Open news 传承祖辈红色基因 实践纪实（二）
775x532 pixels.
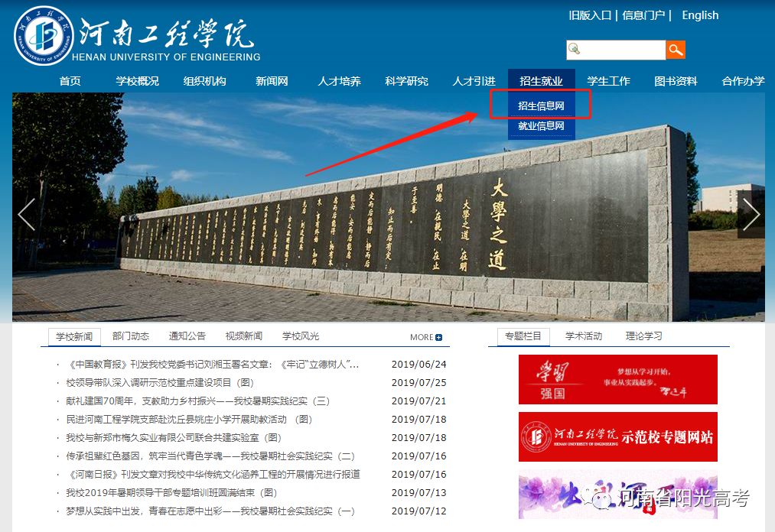click(x=210, y=456)
